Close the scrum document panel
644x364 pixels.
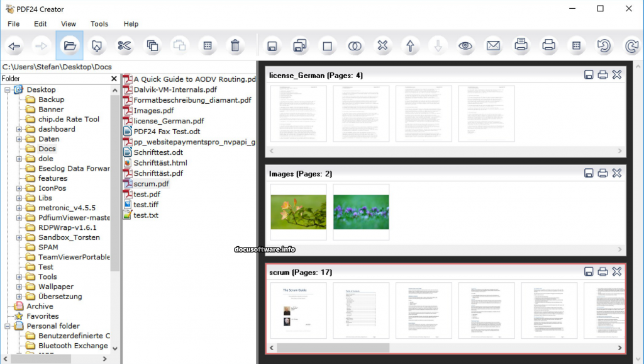[616, 271]
